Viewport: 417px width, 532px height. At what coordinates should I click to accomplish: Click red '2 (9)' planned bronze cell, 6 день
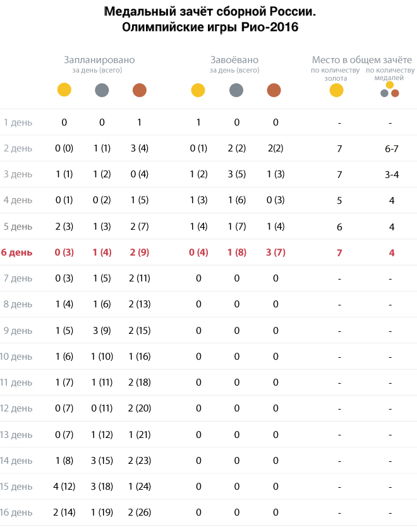(x=140, y=252)
